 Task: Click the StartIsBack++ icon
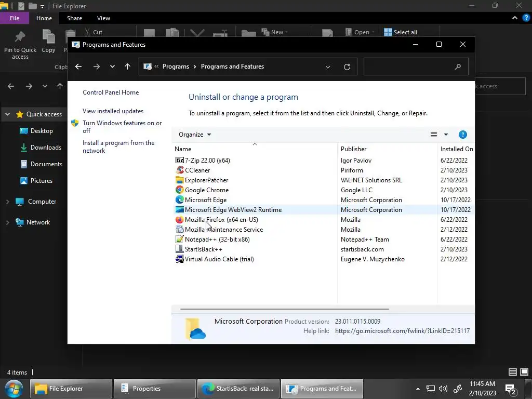coord(179,249)
